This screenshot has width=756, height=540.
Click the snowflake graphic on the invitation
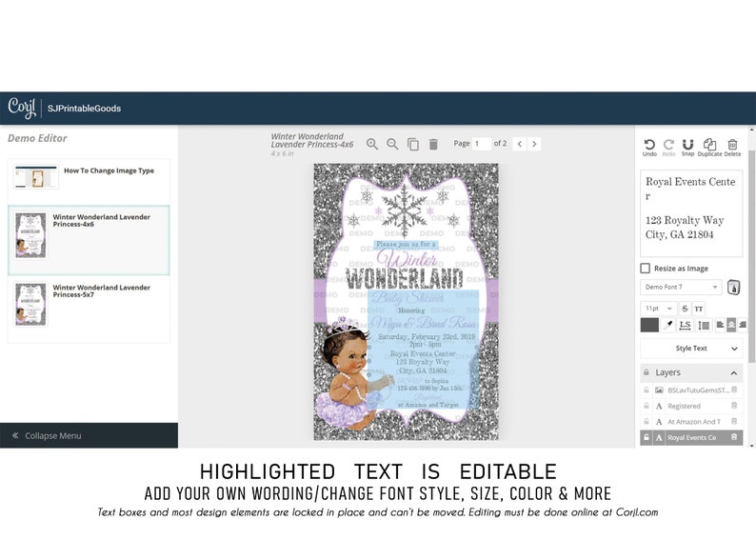coord(404,210)
